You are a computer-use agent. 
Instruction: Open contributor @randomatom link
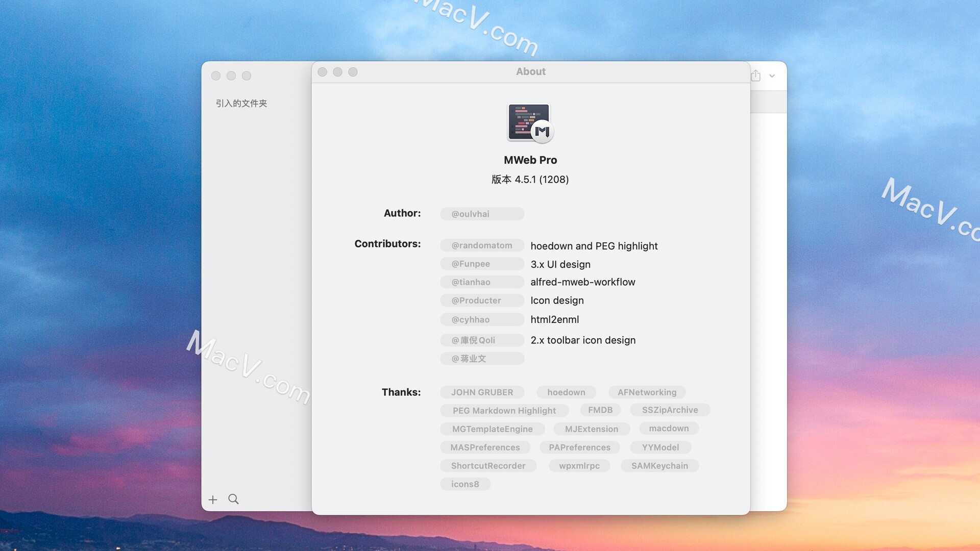482,245
